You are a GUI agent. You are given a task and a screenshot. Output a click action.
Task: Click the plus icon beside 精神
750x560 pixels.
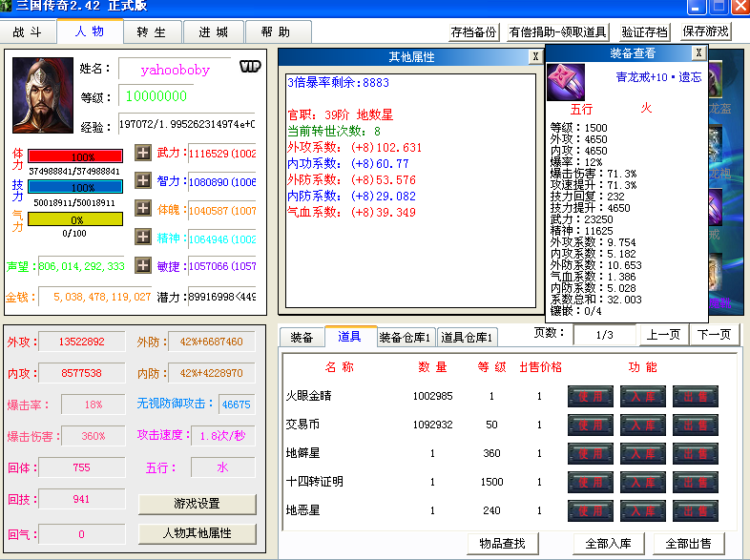[143, 238]
